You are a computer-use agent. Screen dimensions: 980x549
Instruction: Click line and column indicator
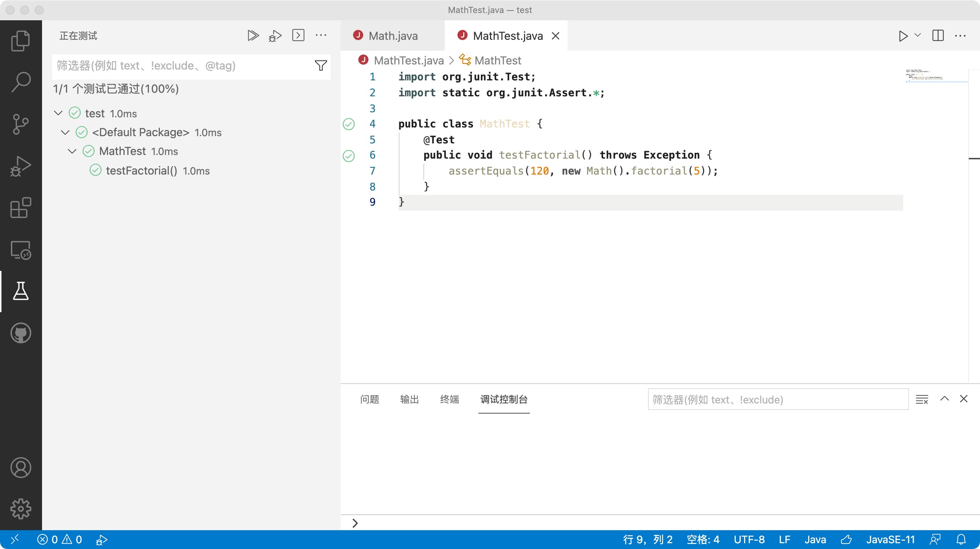click(x=648, y=540)
